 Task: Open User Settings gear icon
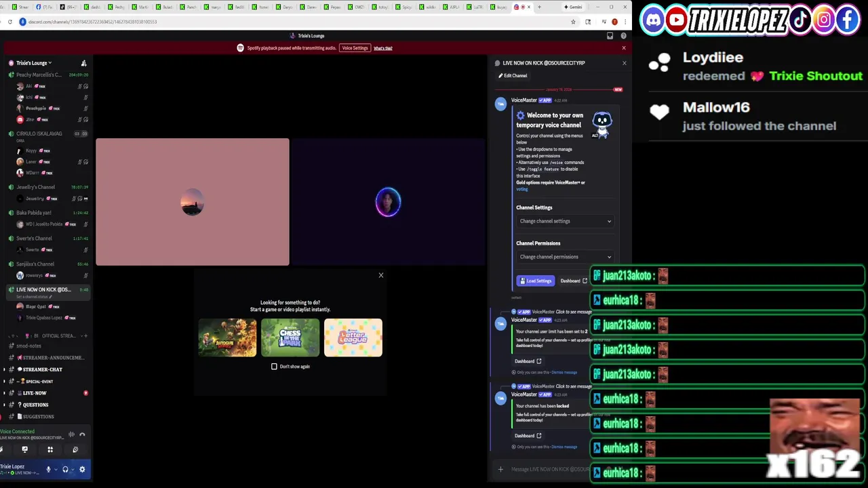pyautogui.click(x=82, y=469)
